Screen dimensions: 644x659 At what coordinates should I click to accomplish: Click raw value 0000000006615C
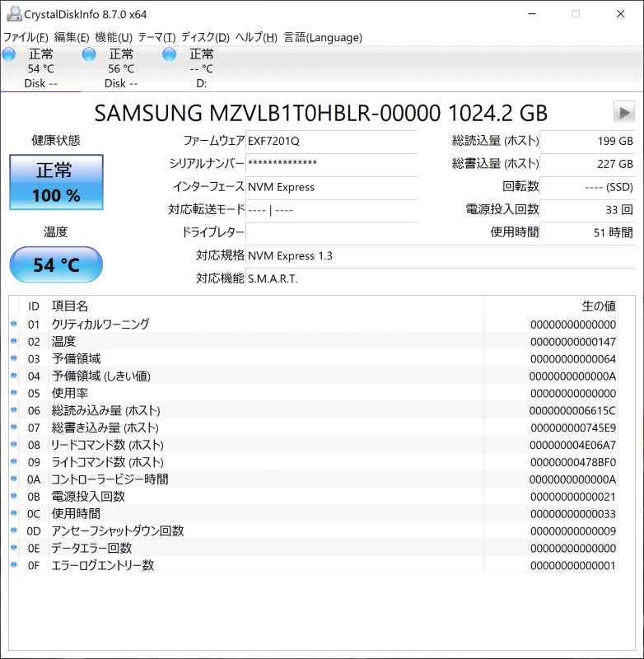(572, 410)
